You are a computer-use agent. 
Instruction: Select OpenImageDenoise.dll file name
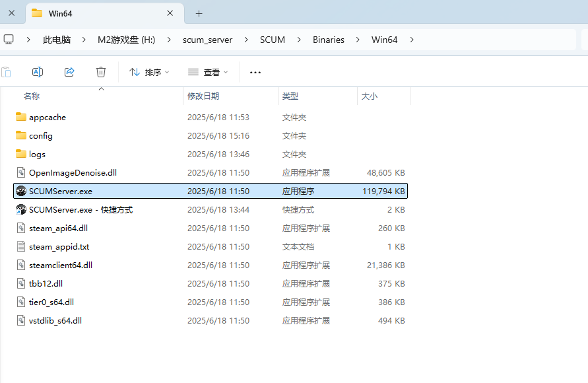[x=73, y=172]
